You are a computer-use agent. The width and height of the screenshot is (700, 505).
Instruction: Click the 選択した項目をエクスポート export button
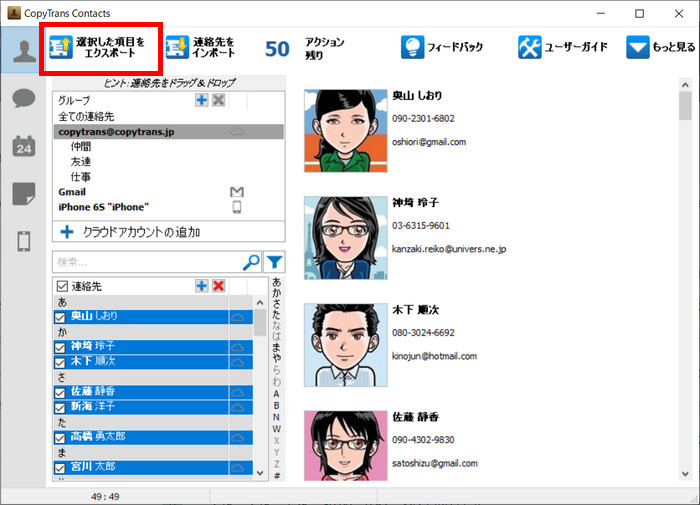[98, 48]
